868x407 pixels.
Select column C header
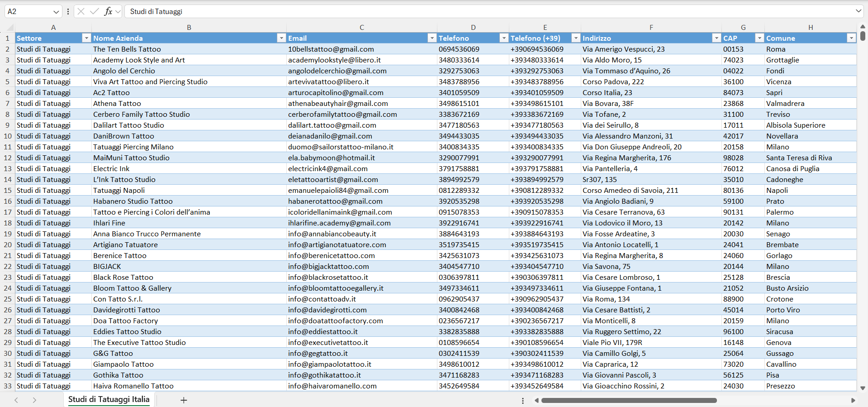(x=362, y=27)
